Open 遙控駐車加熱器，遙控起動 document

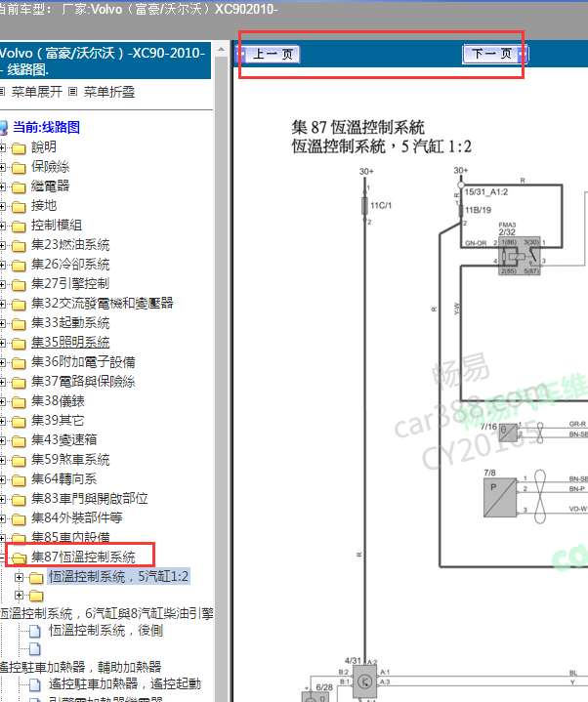coord(125,684)
